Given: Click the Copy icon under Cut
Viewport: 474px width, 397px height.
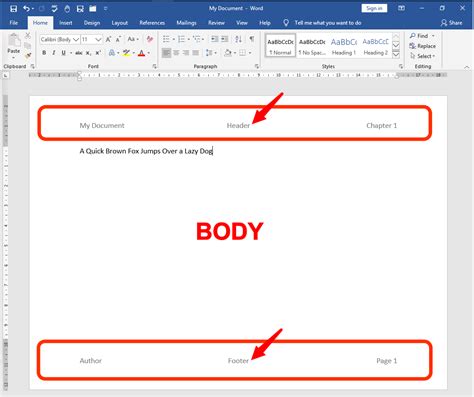Looking at the screenshot, I should click(x=28, y=46).
